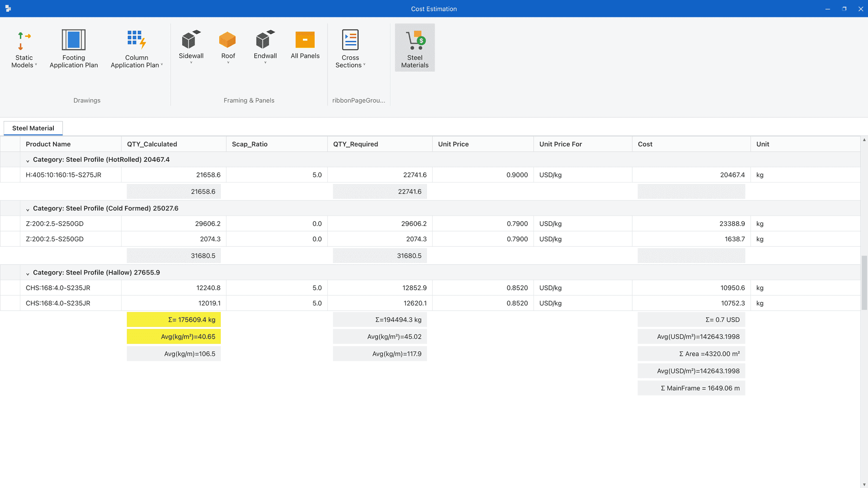Click the Unit column header
The height and width of the screenshot is (488, 868).
[x=806, y=144]
